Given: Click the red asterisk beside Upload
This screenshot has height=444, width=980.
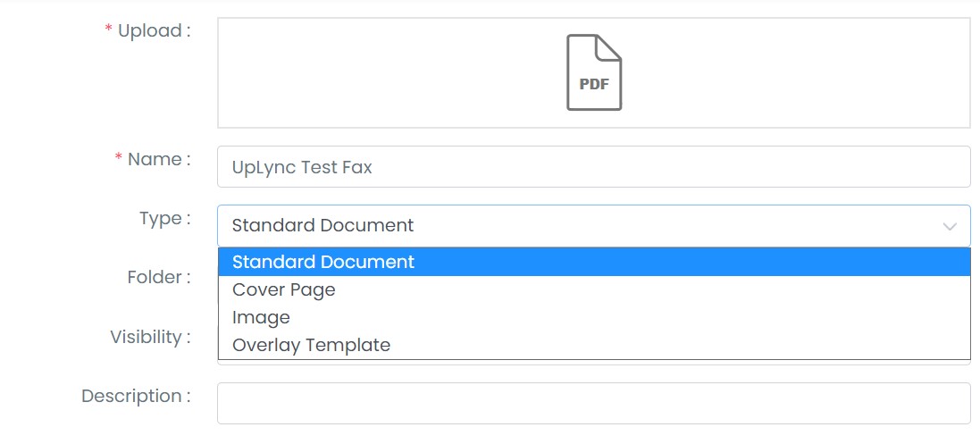Looking at the screenshot, I should click(109, 30).
